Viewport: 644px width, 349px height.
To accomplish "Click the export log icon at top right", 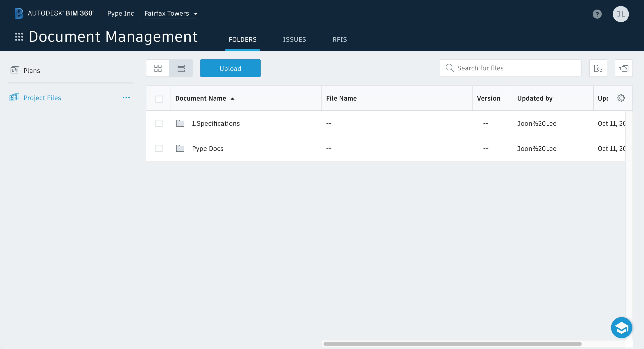I will (x=624, y=68).
